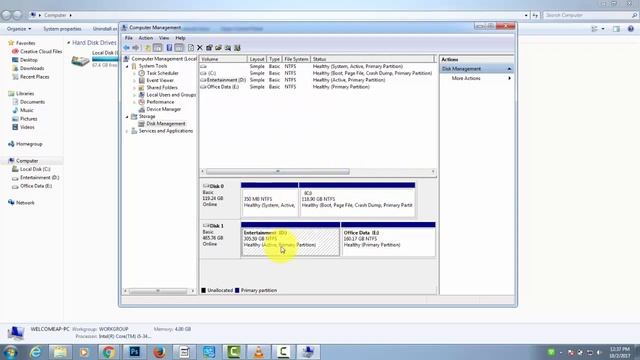Open the Help toolbar icon

169,48
